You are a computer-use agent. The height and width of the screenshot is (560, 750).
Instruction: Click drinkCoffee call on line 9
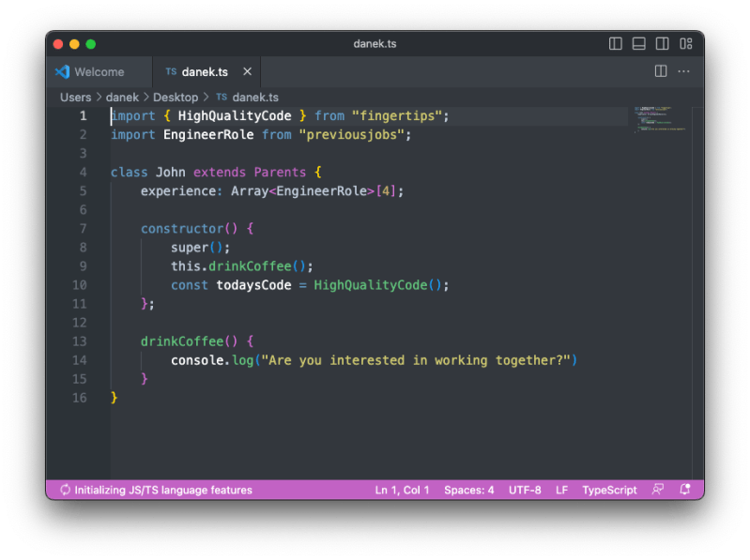click(x=250, y=266)
